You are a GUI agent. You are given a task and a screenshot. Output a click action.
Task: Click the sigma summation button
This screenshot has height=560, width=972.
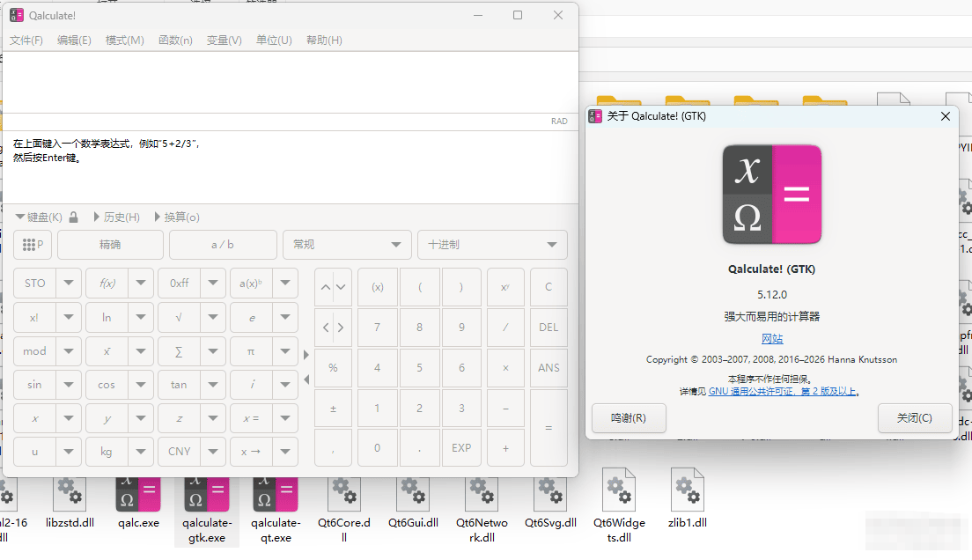[179, 351]
